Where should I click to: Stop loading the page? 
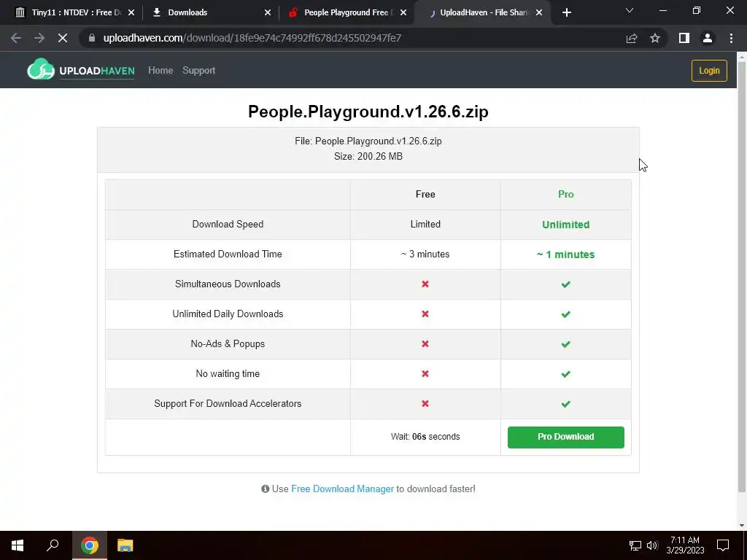click(63, 38)
